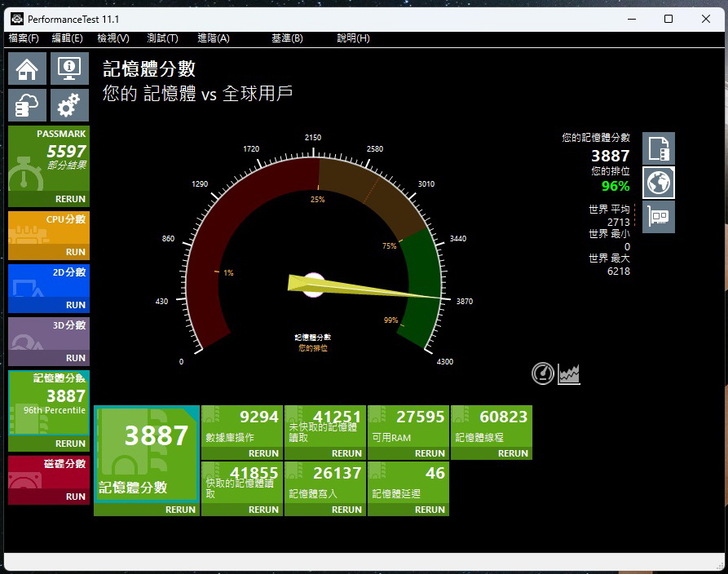Open the System Information monitor icon
The image size is (728, 574).
click(69, 69)
